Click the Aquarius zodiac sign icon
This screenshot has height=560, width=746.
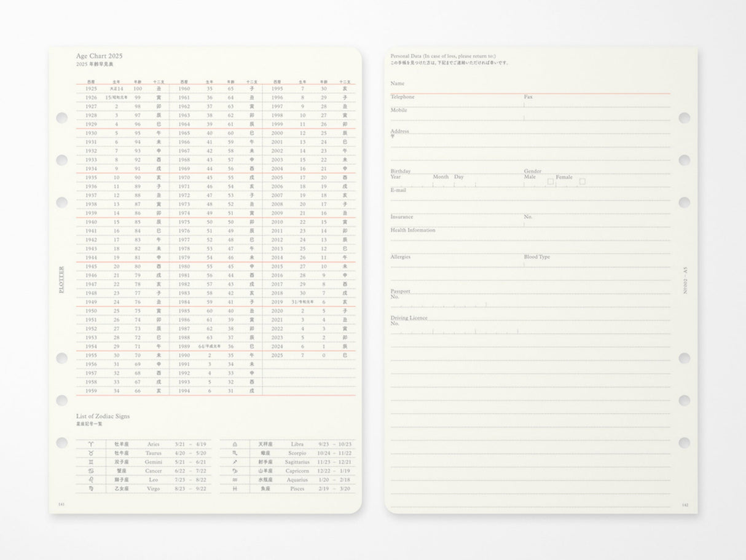click(234, 479)
